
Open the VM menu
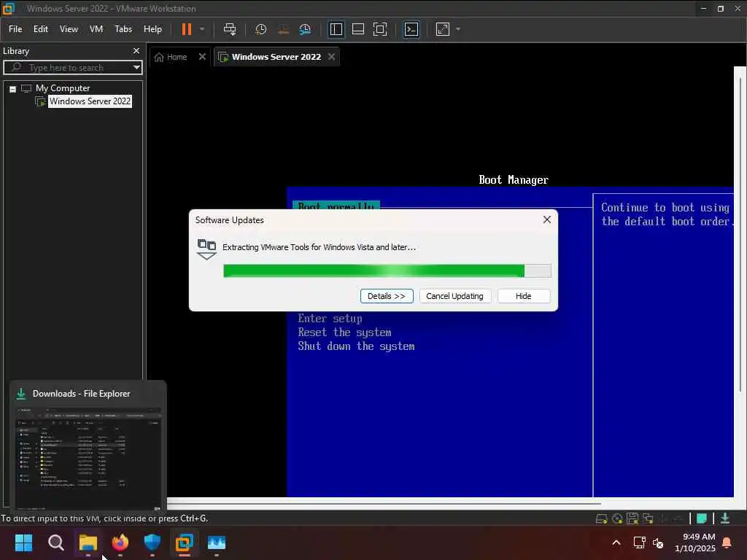point(96,29)
